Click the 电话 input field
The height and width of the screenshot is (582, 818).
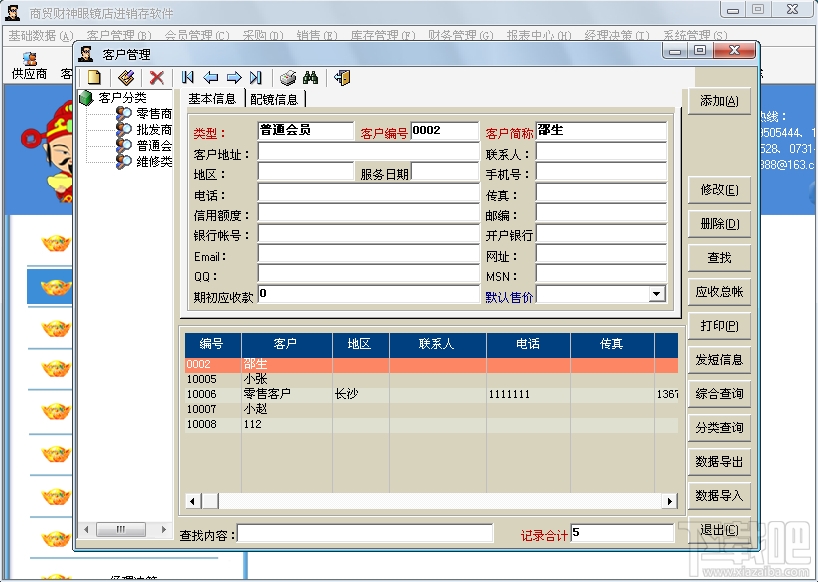pos(368,193)
